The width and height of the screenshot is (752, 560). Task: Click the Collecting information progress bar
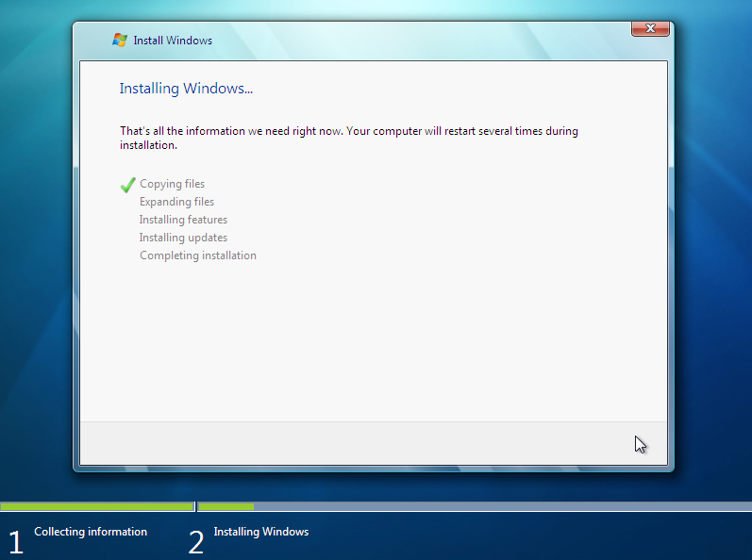pos(97,506)
